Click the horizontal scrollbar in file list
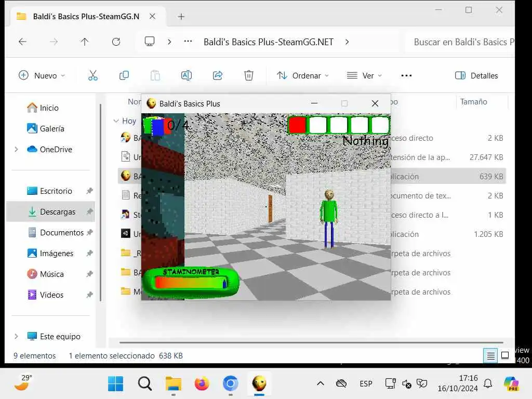The height and width of the screenshot is (399, 532). [x=311, y=343]
